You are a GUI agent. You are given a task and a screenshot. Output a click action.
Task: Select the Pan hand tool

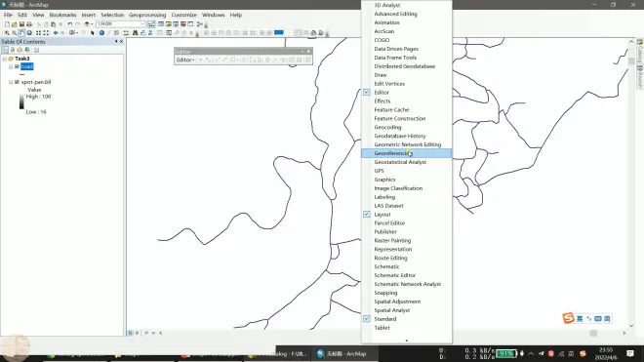pyautogui.click(x=21, y=33)
